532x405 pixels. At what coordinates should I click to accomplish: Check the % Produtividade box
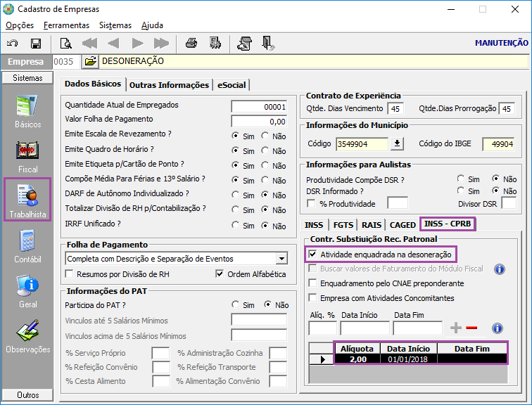coord(311,203)
